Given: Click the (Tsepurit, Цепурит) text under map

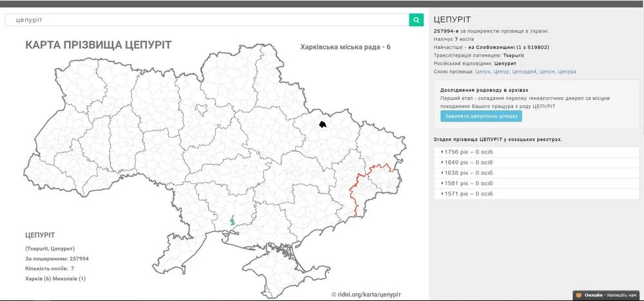Looking at the screenshot, I should coord(50,248).
